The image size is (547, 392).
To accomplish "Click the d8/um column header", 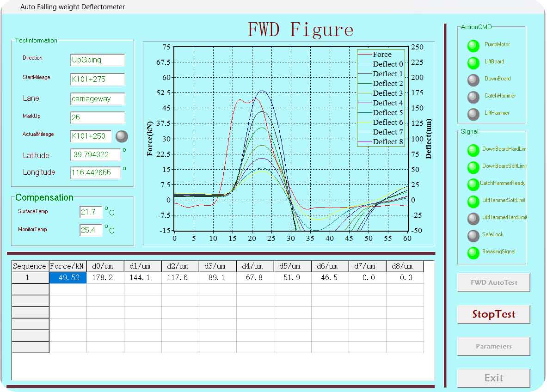I will [405, 266].
